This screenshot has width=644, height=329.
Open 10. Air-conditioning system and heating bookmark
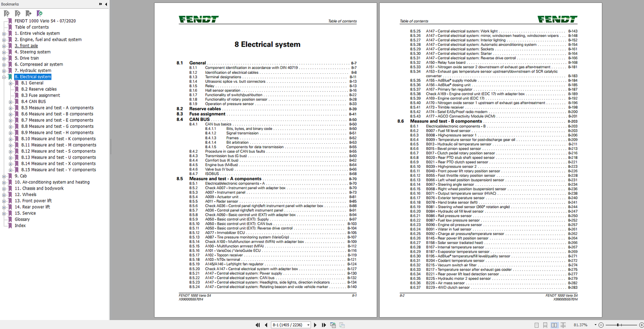pyautogui.click(x=52, y=182)
